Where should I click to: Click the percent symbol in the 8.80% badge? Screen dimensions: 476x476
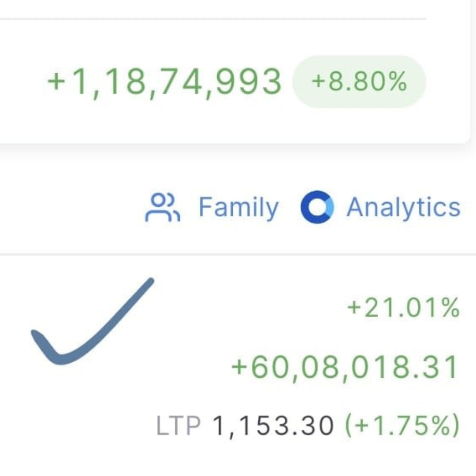click(x=398, y=82)
